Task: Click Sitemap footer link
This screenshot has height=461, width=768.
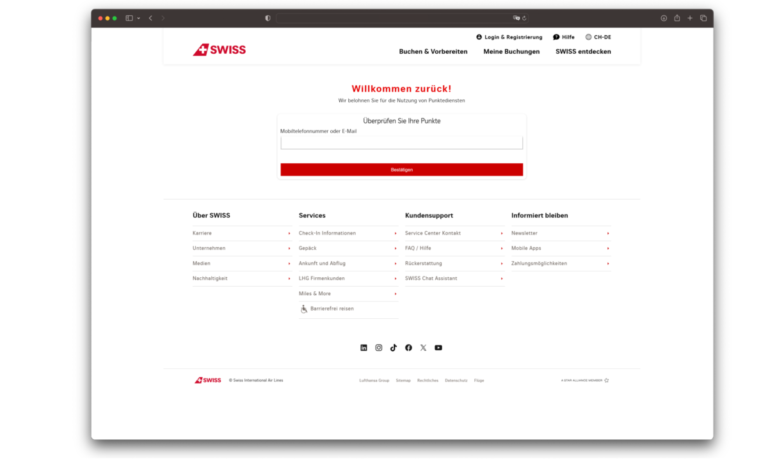Action: pyautogui.click(x=403, y=381)
